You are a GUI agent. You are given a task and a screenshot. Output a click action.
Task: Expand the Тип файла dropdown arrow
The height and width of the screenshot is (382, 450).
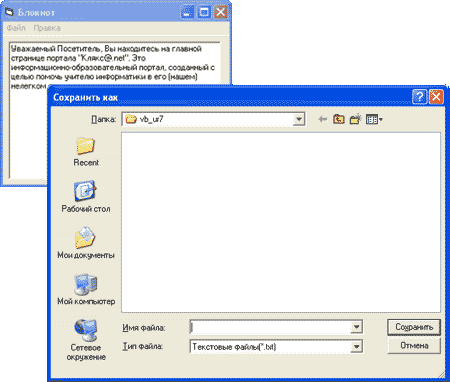[356, 346]
